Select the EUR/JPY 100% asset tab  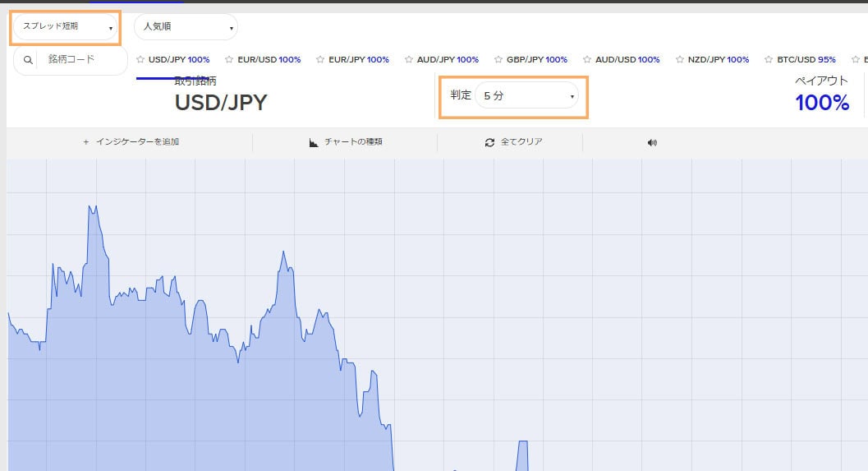click(x=359, y=59)
